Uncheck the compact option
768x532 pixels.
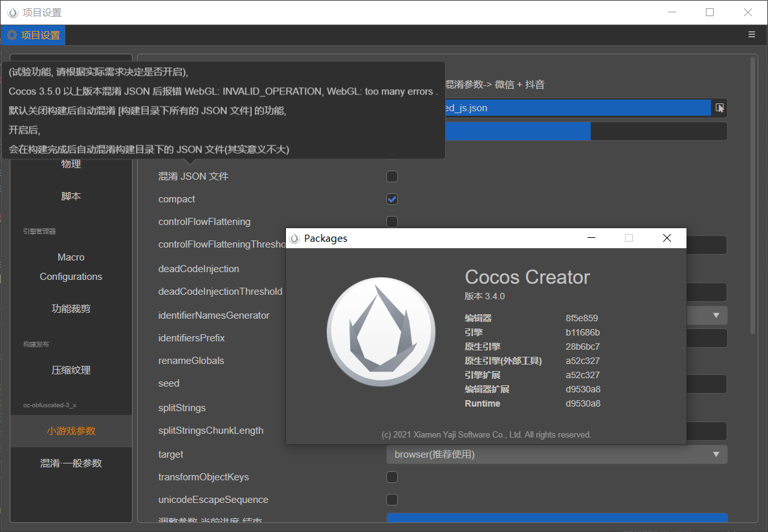(x=392, y=199)
